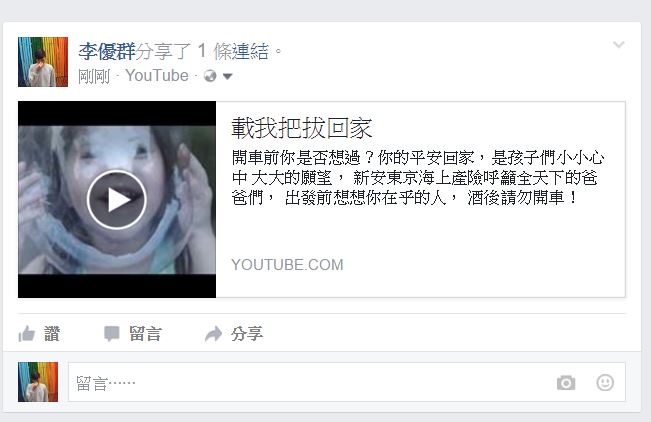Click the share arrow icon
The image size is (651, 422).
pos(214,334)
